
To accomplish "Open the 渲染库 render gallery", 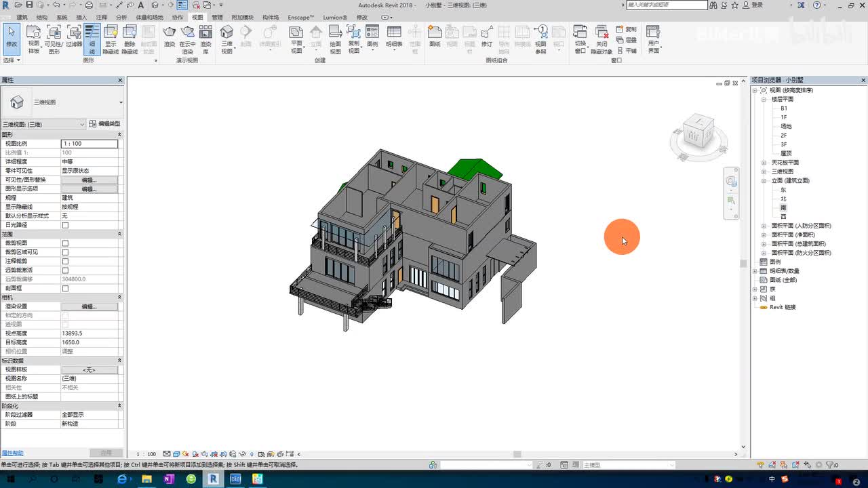I will (x=205, y=39).
